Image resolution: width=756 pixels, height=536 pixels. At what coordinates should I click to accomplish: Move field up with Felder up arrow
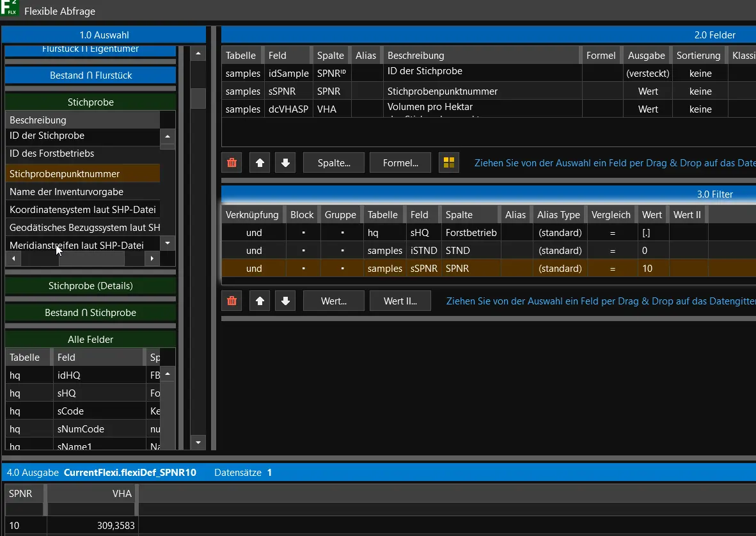point(260,162)
